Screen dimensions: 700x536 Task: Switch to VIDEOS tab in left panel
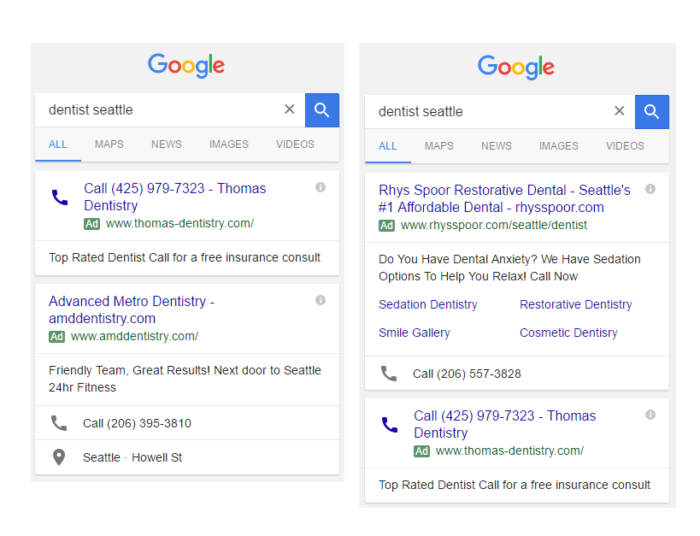point(295,145)
